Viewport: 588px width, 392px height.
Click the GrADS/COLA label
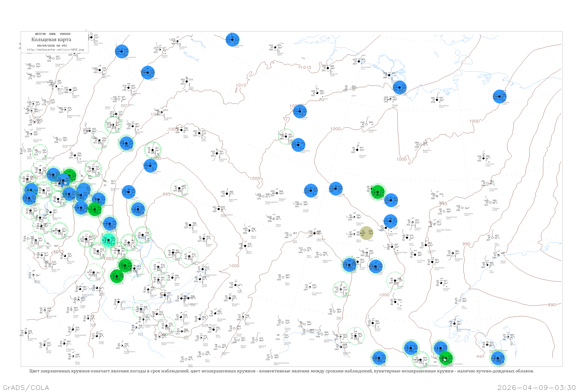(26, 387)
